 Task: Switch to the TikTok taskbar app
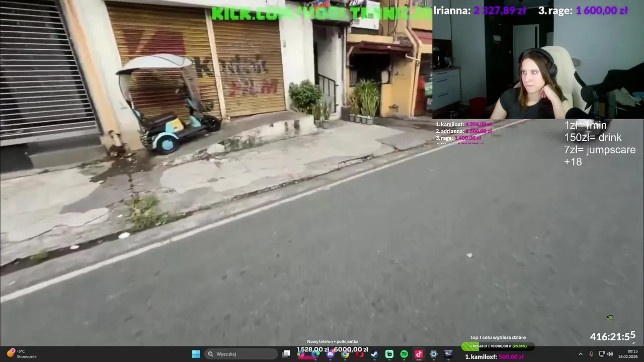point(419,354)
